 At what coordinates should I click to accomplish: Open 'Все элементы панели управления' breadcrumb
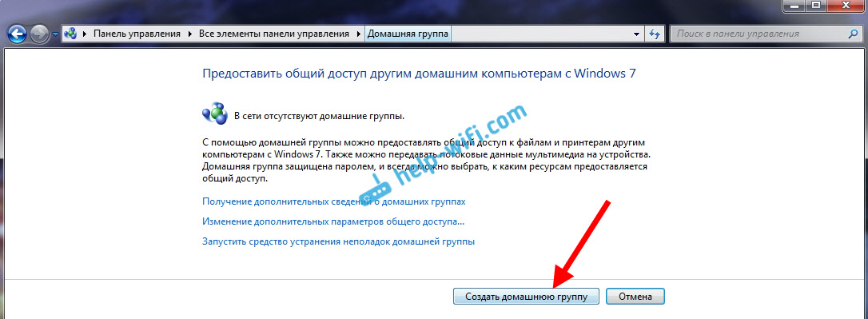click(x=275, y=34)
